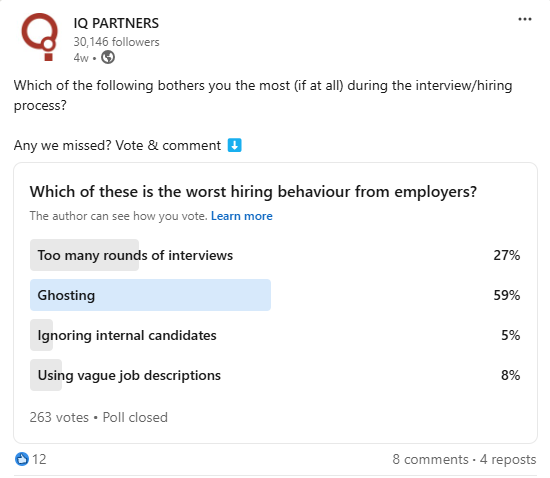550x478 pixels.
Task: Click the 27% result percentage
Action: point(507,255)
